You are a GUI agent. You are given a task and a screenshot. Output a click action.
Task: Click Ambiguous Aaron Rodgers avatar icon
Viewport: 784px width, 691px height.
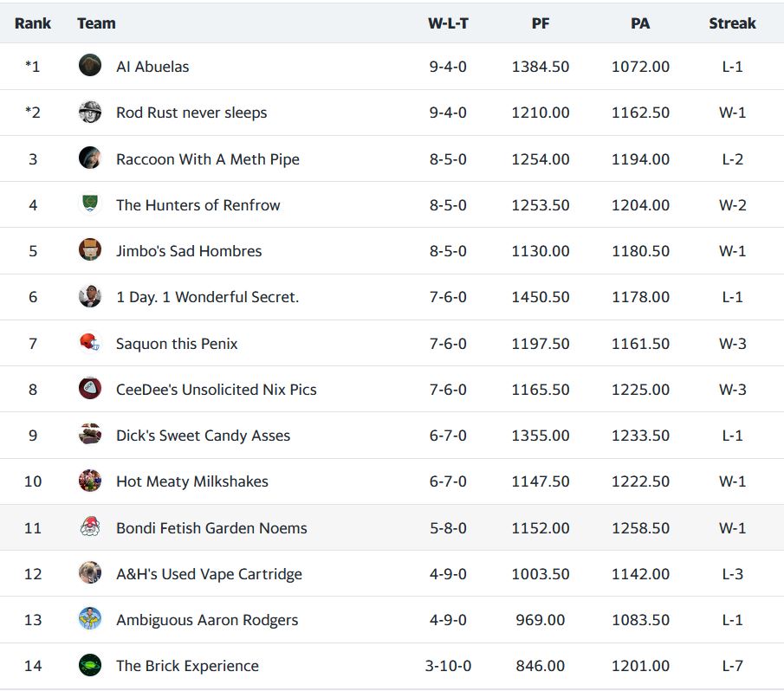(x=90, y=619)
